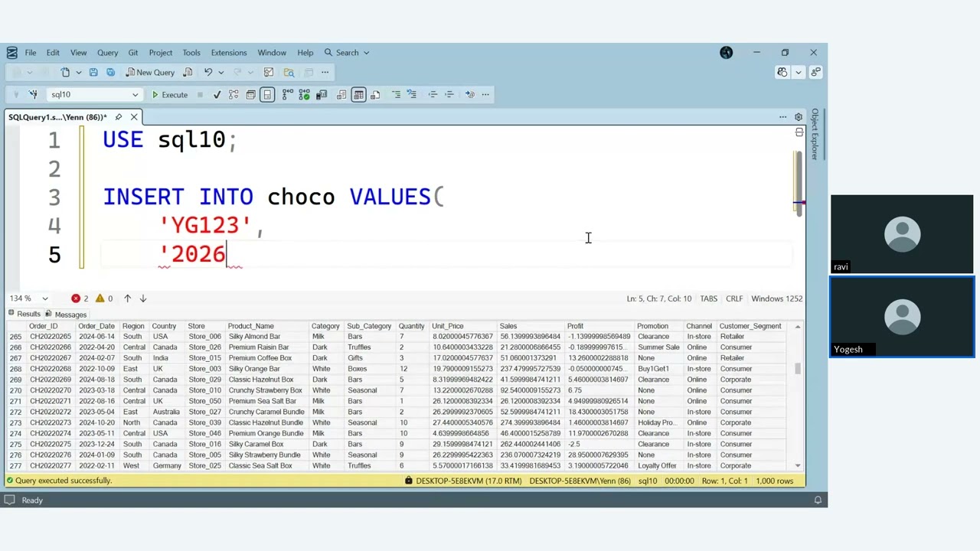Pin the SQLQuery1 tab
Screen dimensions: 980x551
[x=118, y=117]
